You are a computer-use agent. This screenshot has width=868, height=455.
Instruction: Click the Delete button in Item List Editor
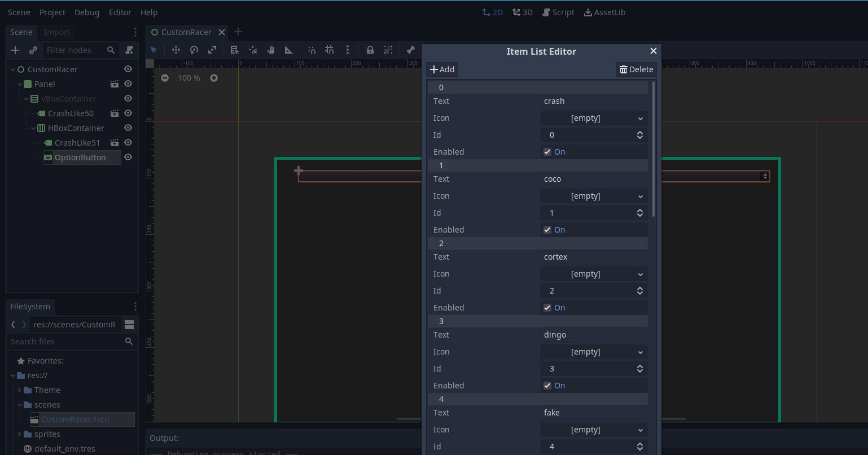(636, 69)
